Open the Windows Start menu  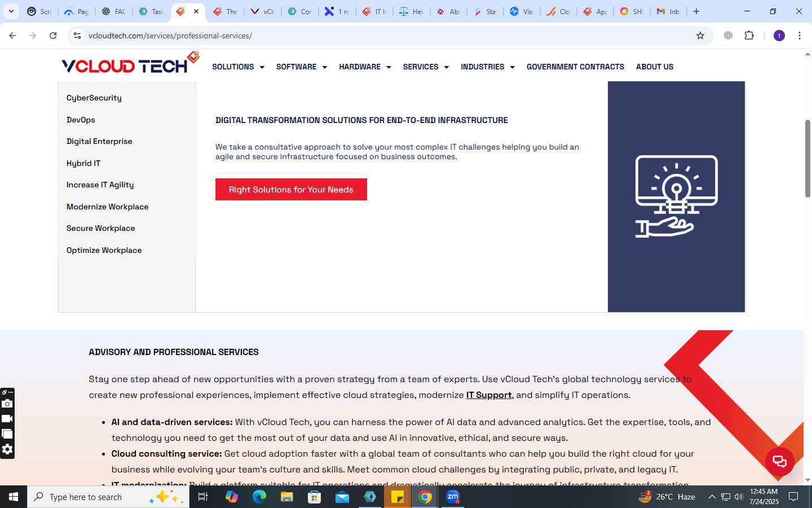[14, 497]
